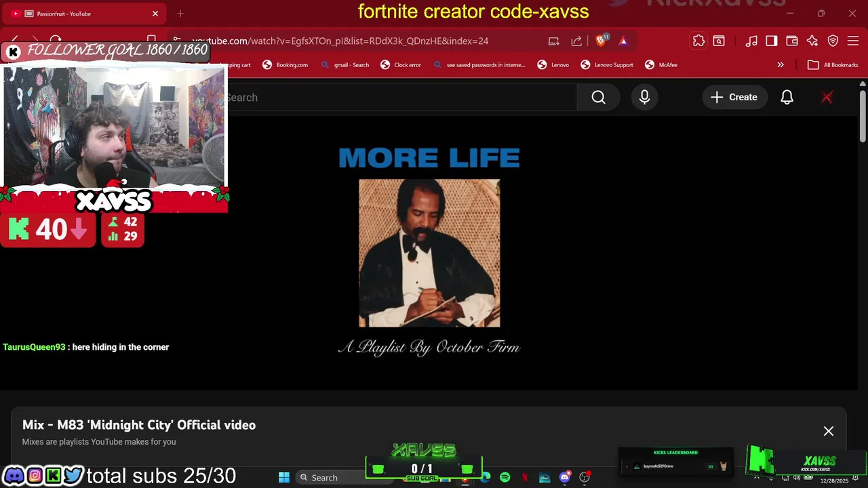Open the see saved passwords bookmark

pos(479,65)
